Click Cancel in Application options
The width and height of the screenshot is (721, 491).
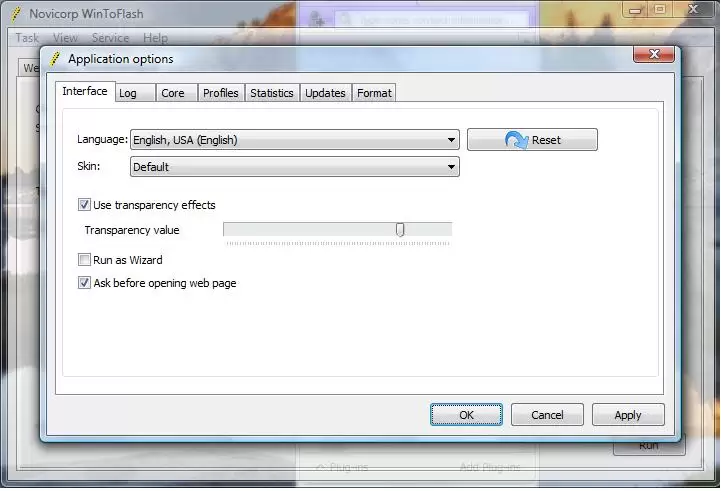pyautogui.click(x=547, y=415)
